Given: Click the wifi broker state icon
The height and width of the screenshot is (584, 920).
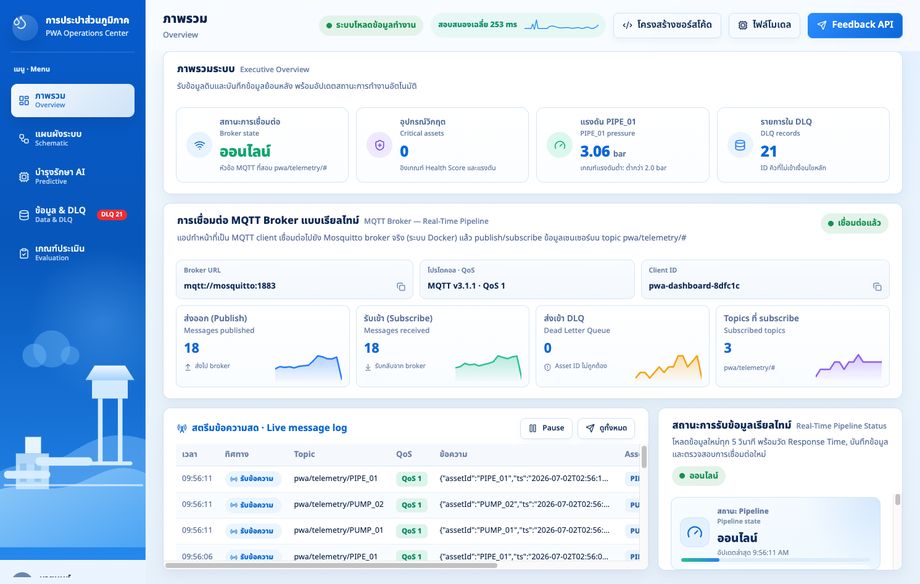Looking at the screenshot, I should click(199, 145).
